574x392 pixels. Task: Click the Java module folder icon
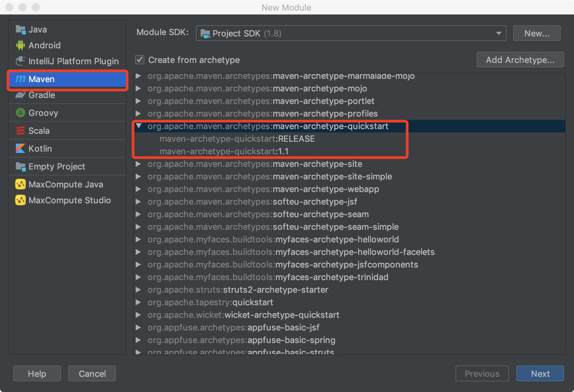(21, 29)
